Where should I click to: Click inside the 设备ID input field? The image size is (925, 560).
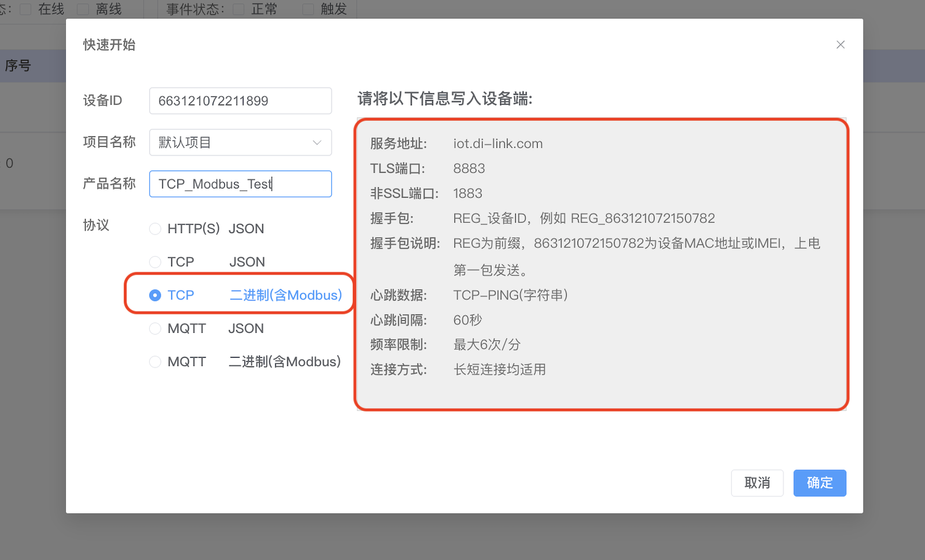tap(240, 101)
